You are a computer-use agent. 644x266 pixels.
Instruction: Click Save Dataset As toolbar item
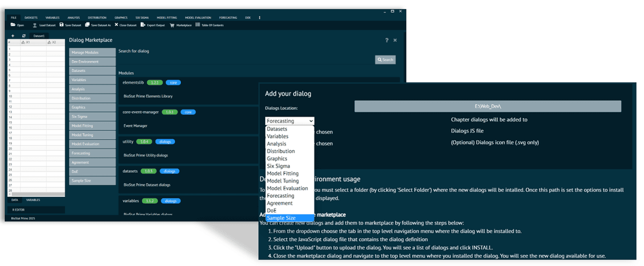pos(98,25)
